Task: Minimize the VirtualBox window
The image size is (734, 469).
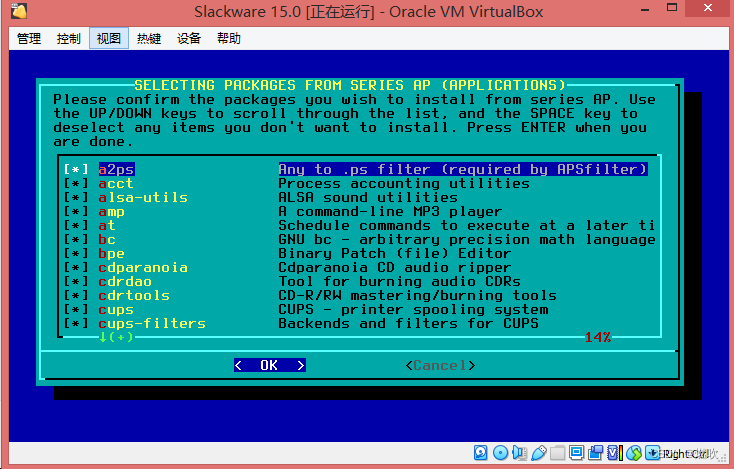Action: [x=645, y=8]
